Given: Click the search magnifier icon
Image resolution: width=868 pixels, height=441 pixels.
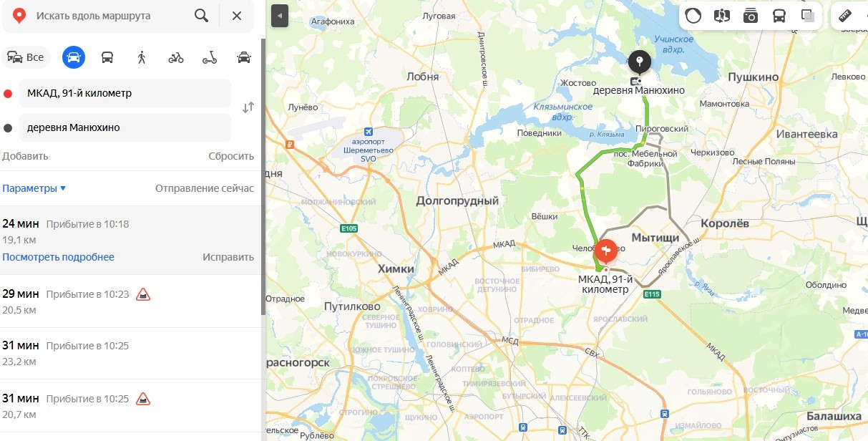Looking at the screenshot, I should coord(202,16).
